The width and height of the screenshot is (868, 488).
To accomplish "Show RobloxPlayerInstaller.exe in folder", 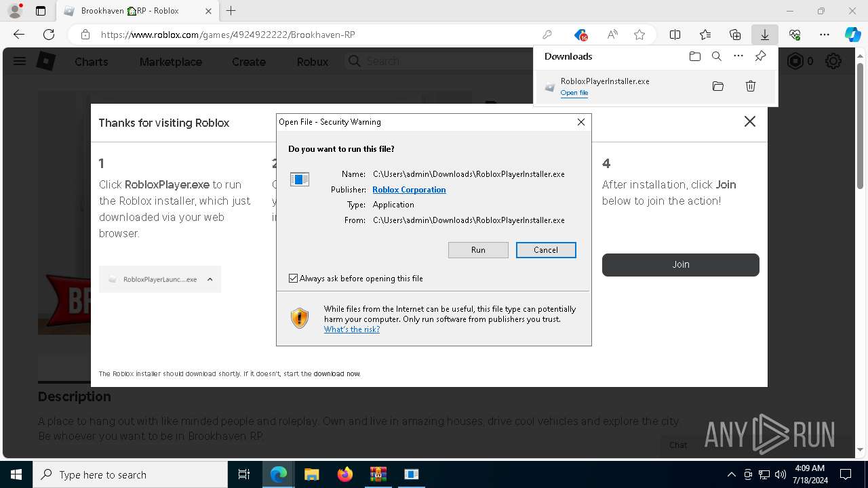I will point(718,86).
